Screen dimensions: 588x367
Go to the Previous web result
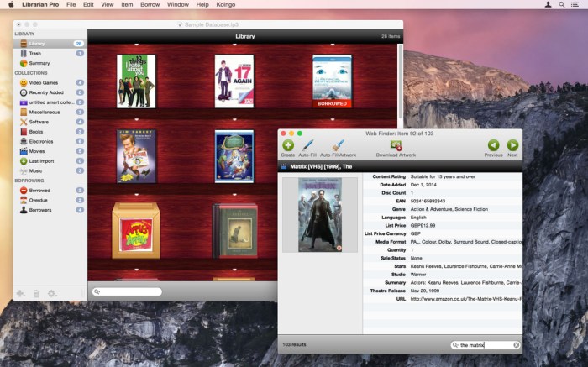coord(493,145)
